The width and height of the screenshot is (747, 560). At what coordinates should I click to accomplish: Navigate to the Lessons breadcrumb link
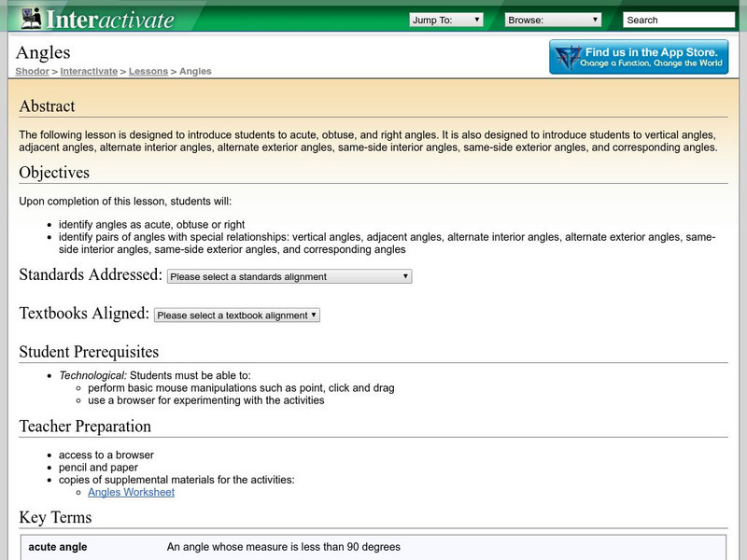point(148,71)
